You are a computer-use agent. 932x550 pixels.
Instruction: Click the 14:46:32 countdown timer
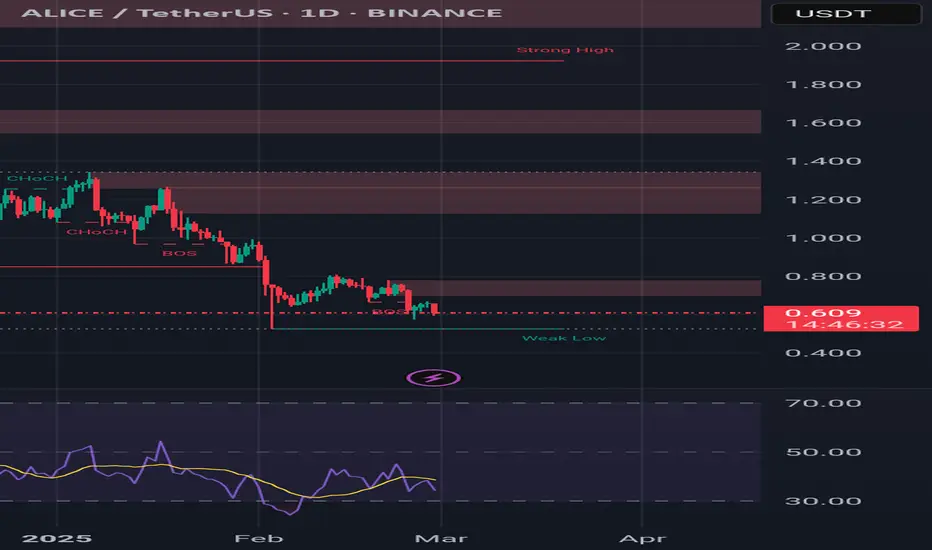845,325
